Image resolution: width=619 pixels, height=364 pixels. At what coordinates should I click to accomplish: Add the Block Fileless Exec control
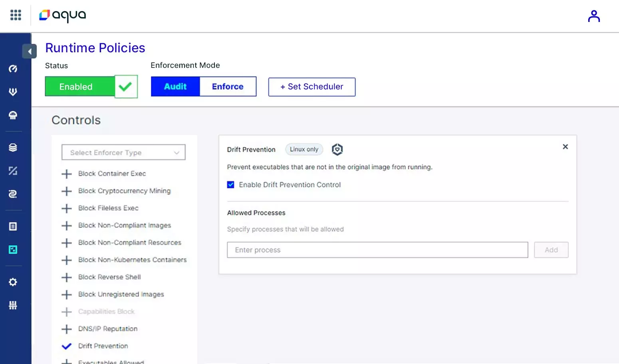[66, 208]
